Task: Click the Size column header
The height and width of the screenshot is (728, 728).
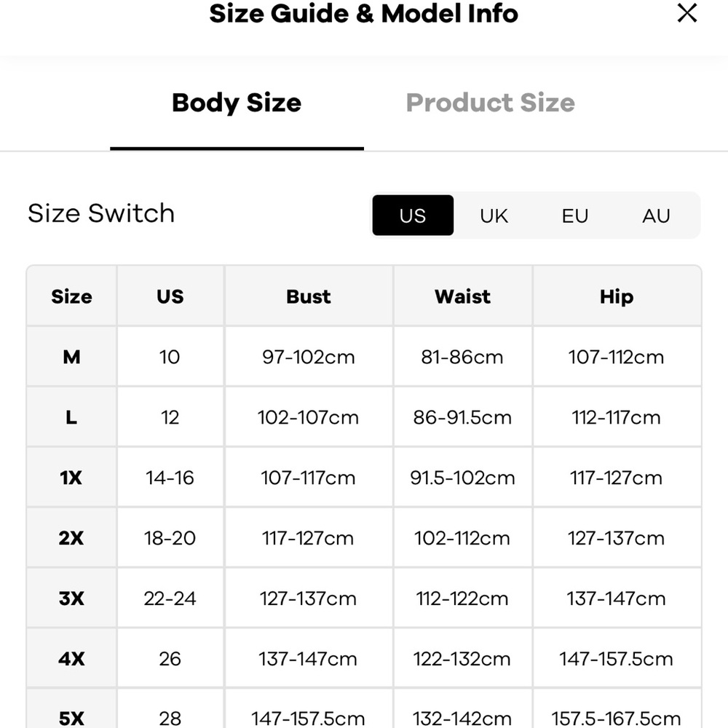Action: [71, 296]
